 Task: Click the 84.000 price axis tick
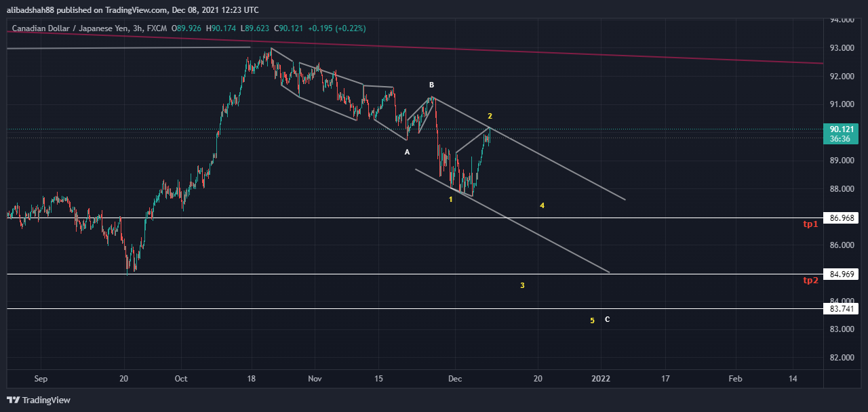(840, 302)
